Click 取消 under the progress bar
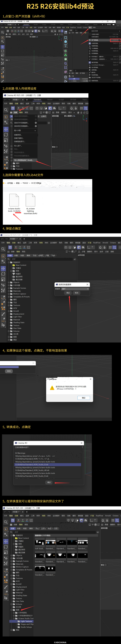Image resolution: width=121 pixels, height=644 pixels. tap(9, 371)
